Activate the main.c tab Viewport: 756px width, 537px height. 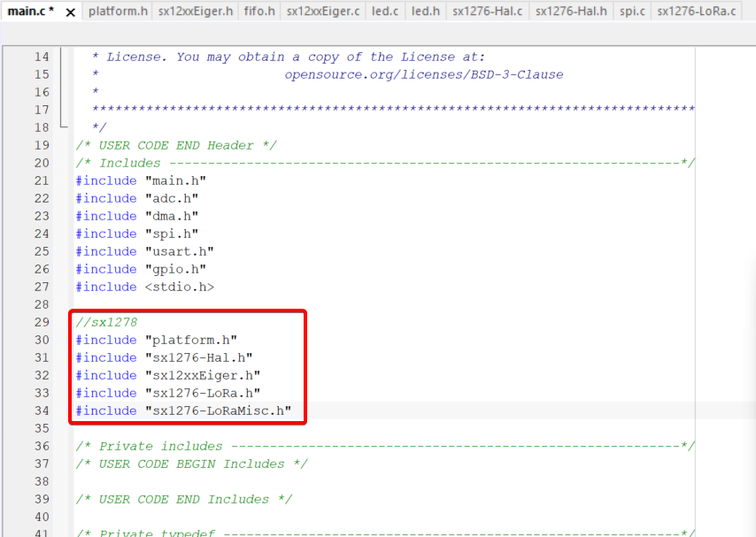pyautogui.click(x=30, y=12)
